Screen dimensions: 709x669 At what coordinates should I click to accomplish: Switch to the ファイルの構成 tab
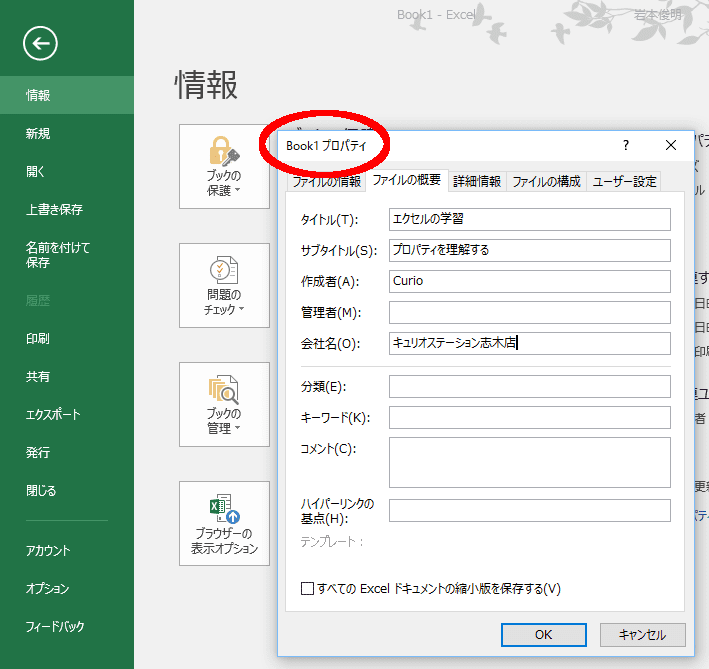(546, 182)
